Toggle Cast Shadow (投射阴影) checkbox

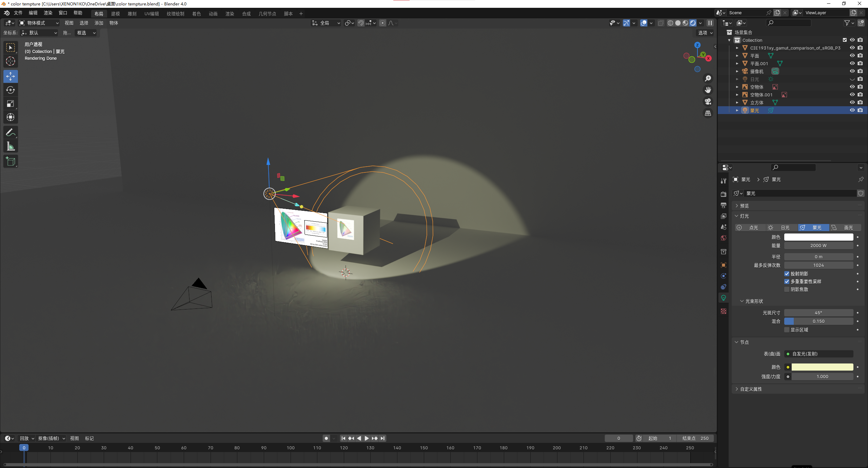point(787,274)
